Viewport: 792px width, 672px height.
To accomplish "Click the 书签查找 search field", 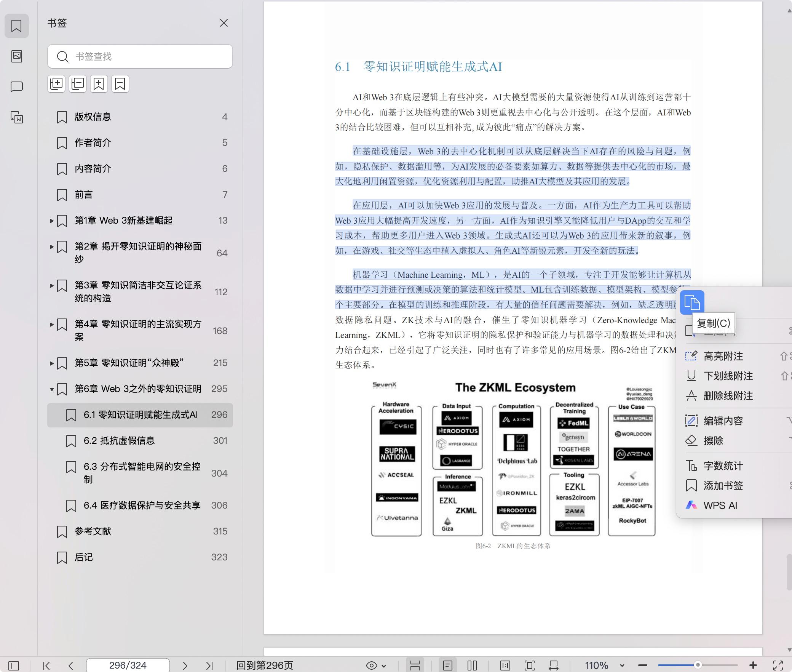I will 140,56.
